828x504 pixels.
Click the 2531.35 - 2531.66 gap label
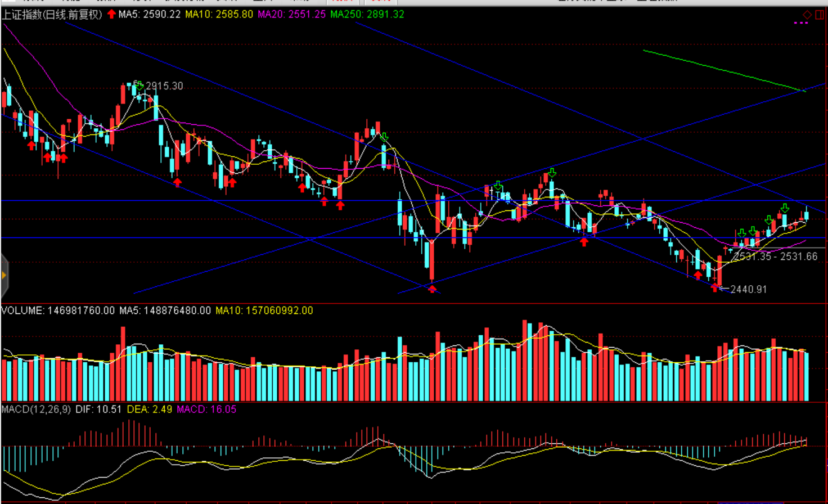tap(775, 256)
